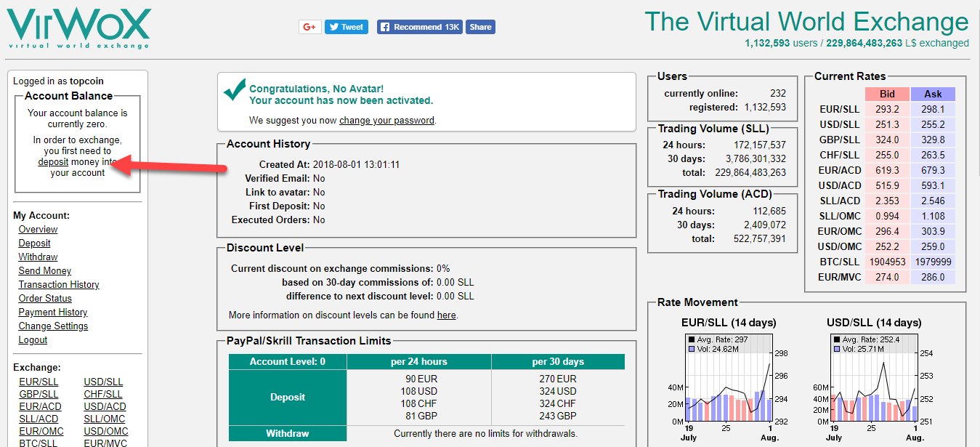This screenshot has width=980, height=447.
Task: Click the 'per 30 days' column header
Action: 558,361
